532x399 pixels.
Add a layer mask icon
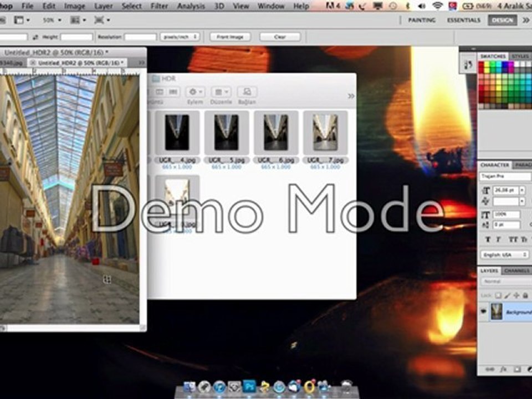[x=517, y=369]
